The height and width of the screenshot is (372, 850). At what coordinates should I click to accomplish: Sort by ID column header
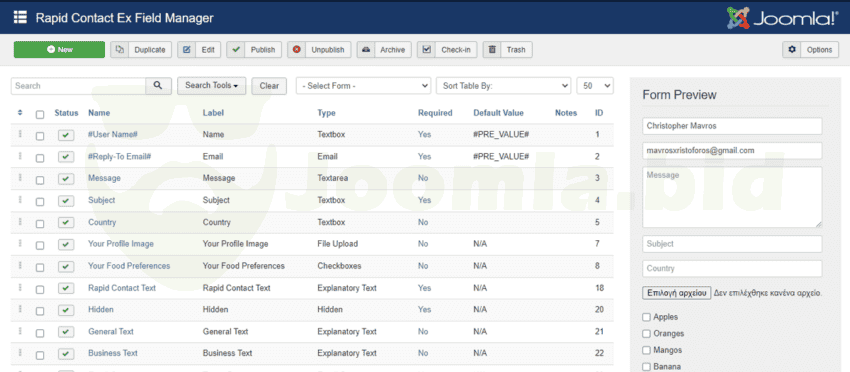[x=599, y=113]
